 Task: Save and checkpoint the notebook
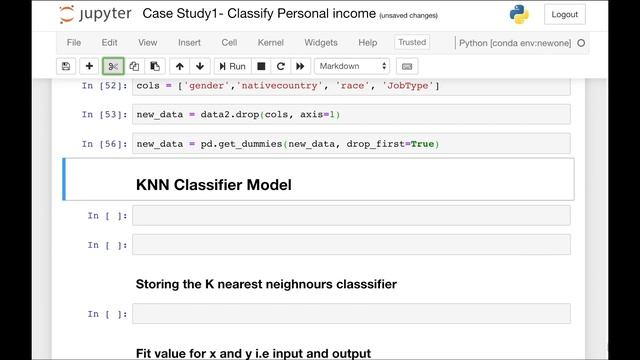point(66,66)
